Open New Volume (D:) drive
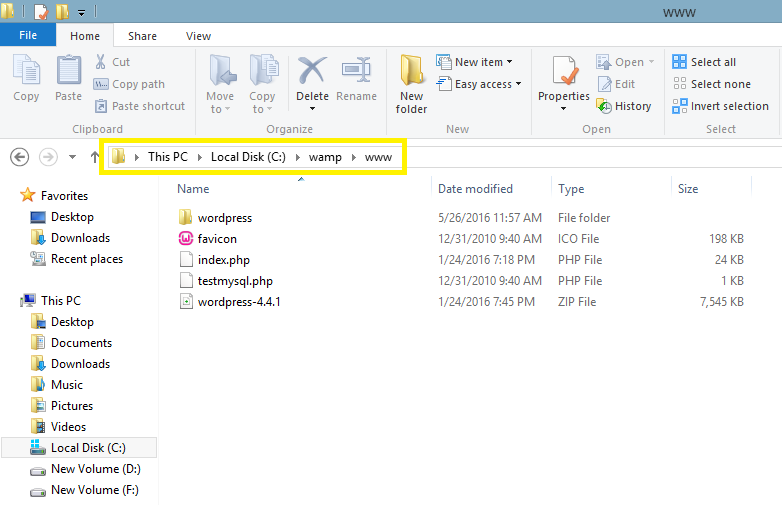This screenshot has height=505, width=782. coord(96,469)
